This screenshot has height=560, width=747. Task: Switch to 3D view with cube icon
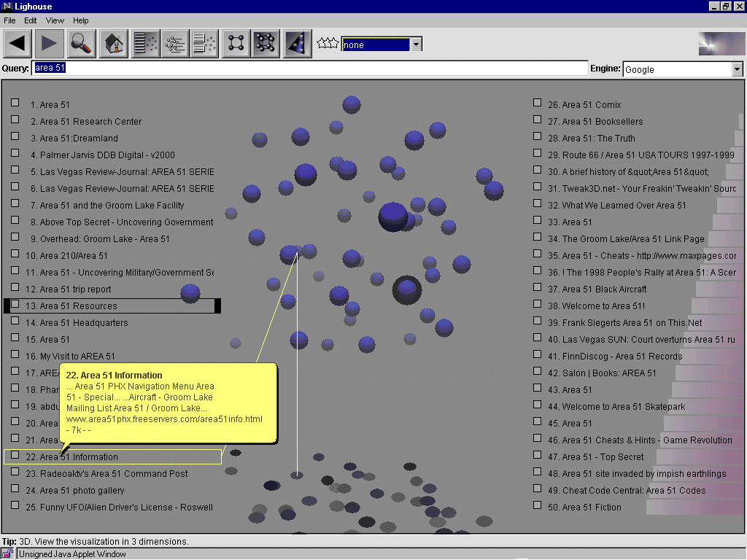tap(265, 44)
